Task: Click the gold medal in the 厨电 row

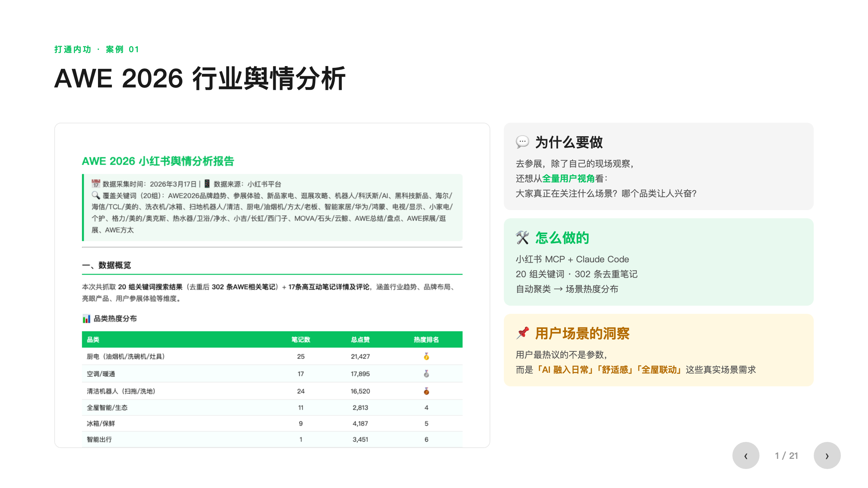Action: point(426,356)
